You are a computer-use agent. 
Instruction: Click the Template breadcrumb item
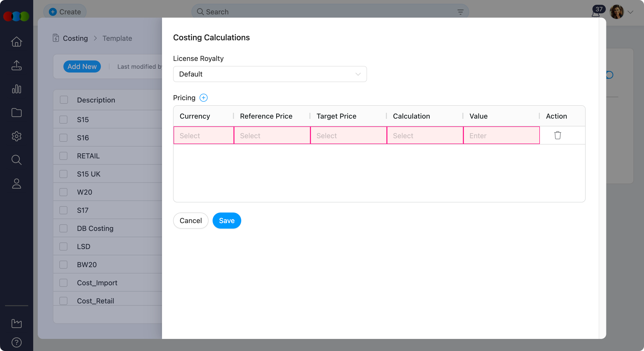pyautogui.click(x=117, y=38)
